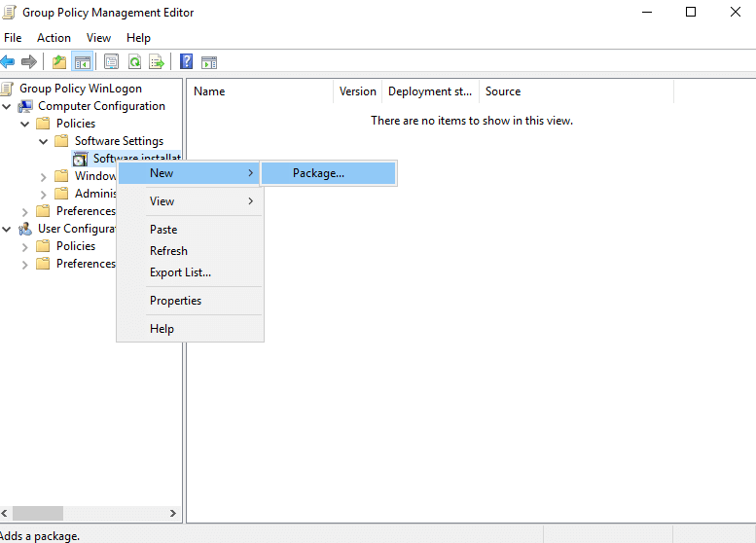Click the Up One Level folder icon

coord(59,62)
